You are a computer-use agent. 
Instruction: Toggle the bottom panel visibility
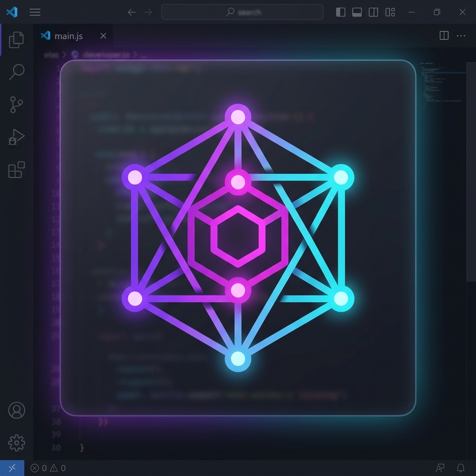(357, 13)
